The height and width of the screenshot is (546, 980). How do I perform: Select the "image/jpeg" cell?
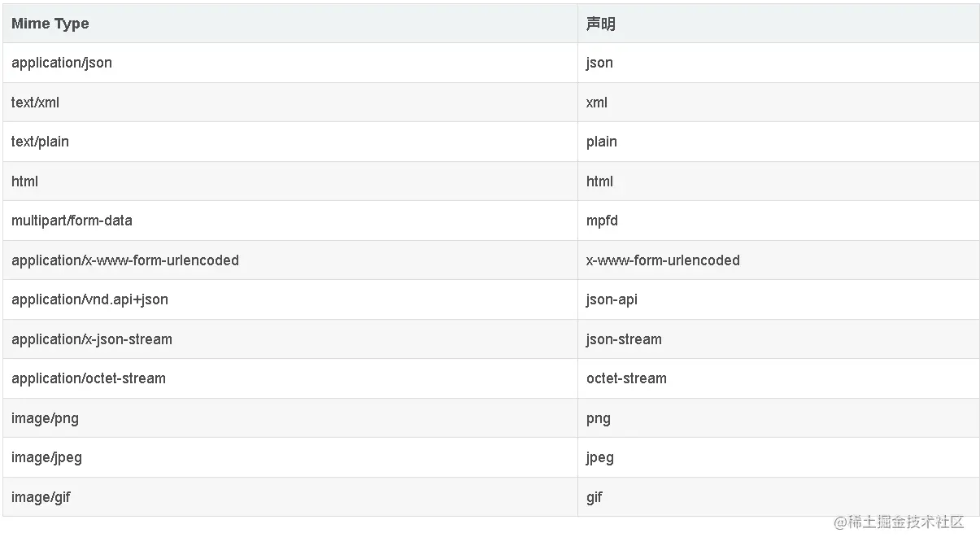tap(46, 457)
